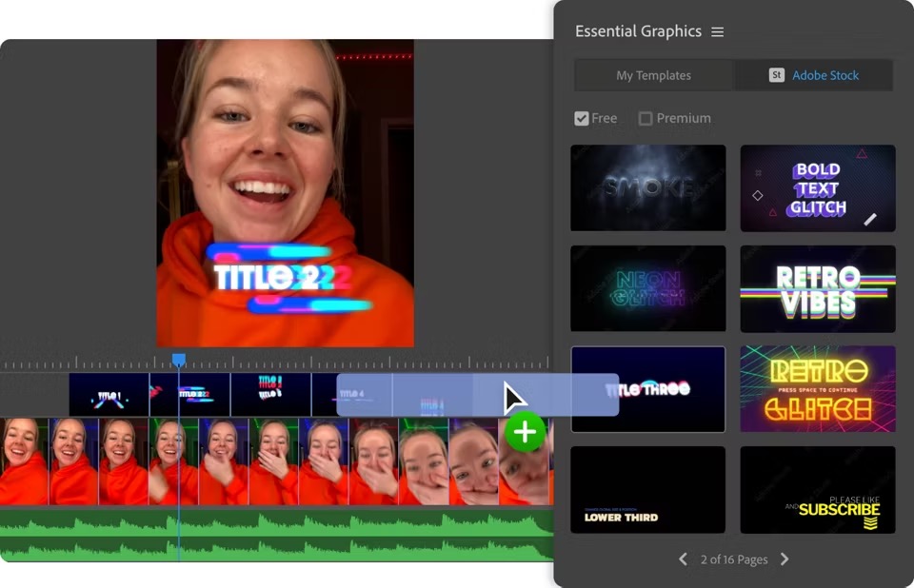Select the Retro Vibes template
Screen dimensions: 914x588
click(x=818, y=288)
